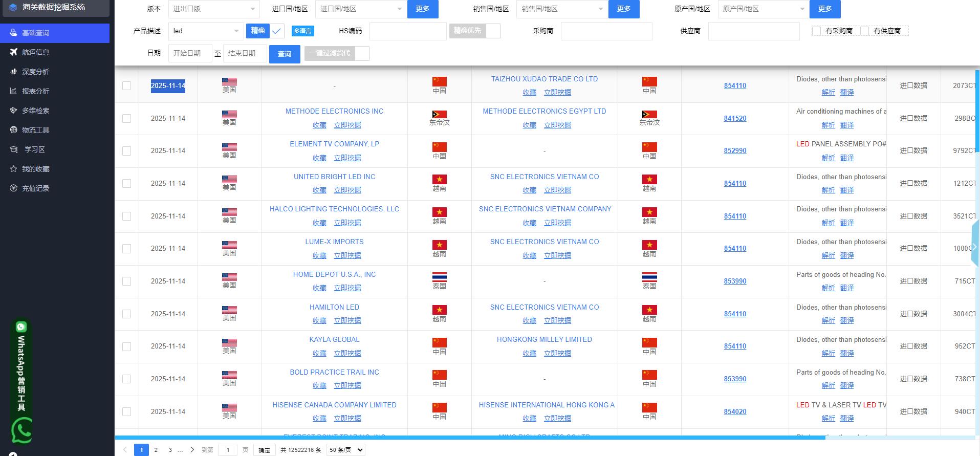This screenshot has width=980, height=456.
Task: Open the green WhatsApp chat icon
Action: (23, 430)
